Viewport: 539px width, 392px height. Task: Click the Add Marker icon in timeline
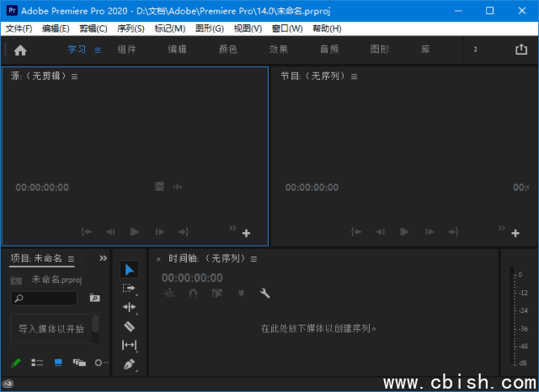click(x=242, y=293)
